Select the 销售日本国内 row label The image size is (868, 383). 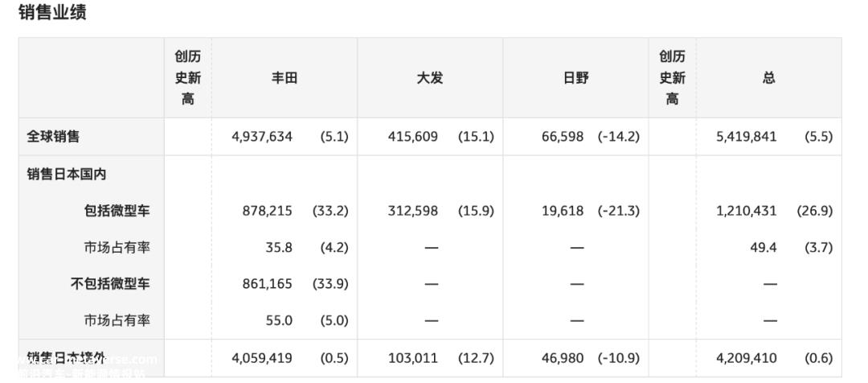(x=67, y=174)
